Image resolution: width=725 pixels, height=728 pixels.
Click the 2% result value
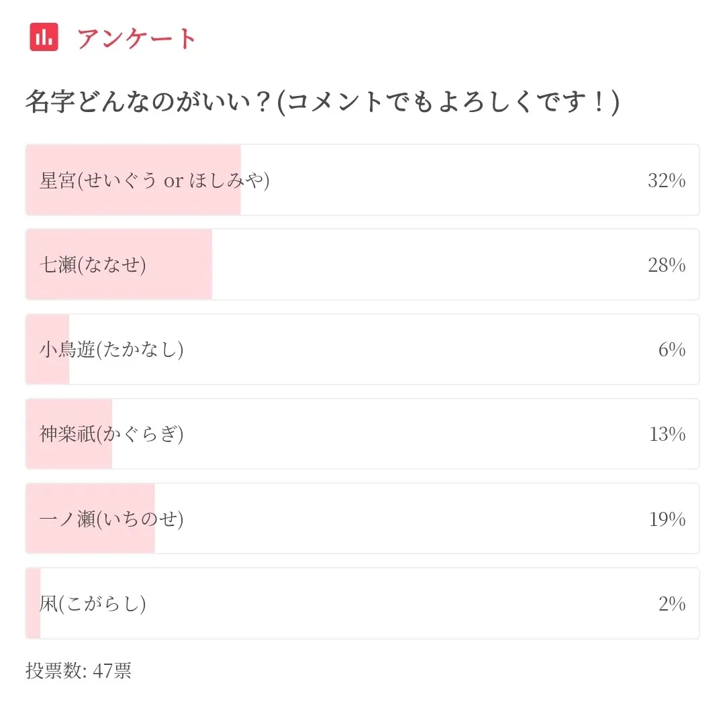click(671, 604)
